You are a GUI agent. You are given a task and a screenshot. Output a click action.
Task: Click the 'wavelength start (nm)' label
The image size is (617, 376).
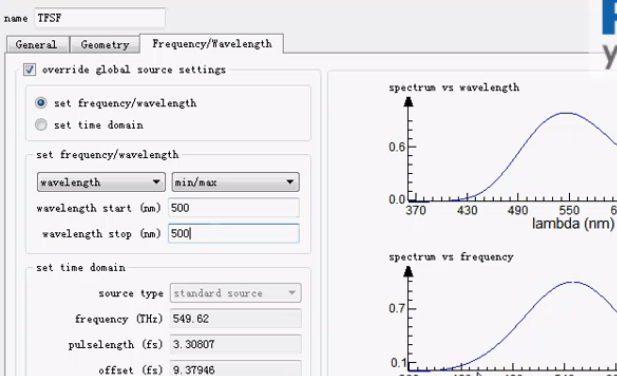click(98, 208)
